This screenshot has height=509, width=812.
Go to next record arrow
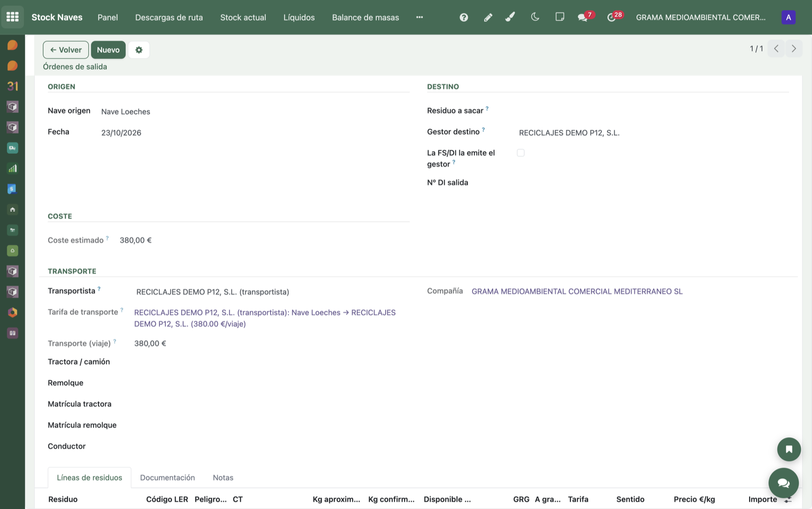tap(794, 49)
